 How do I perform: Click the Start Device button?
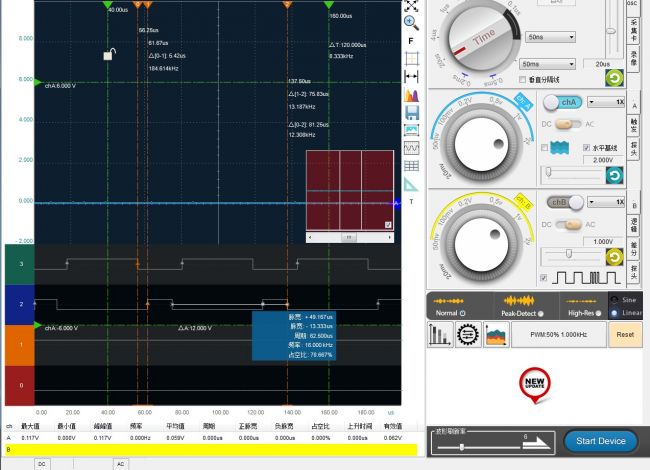[601, 441]
